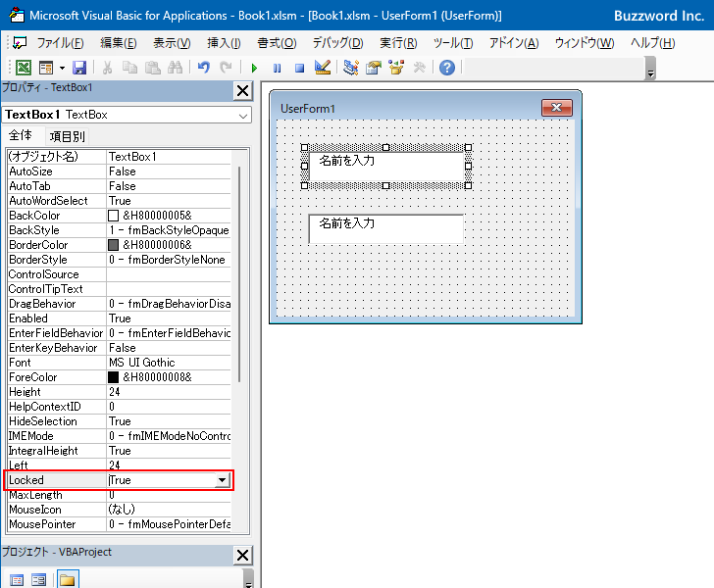Click the properties list vertical scrollbar

pos(239,274)
